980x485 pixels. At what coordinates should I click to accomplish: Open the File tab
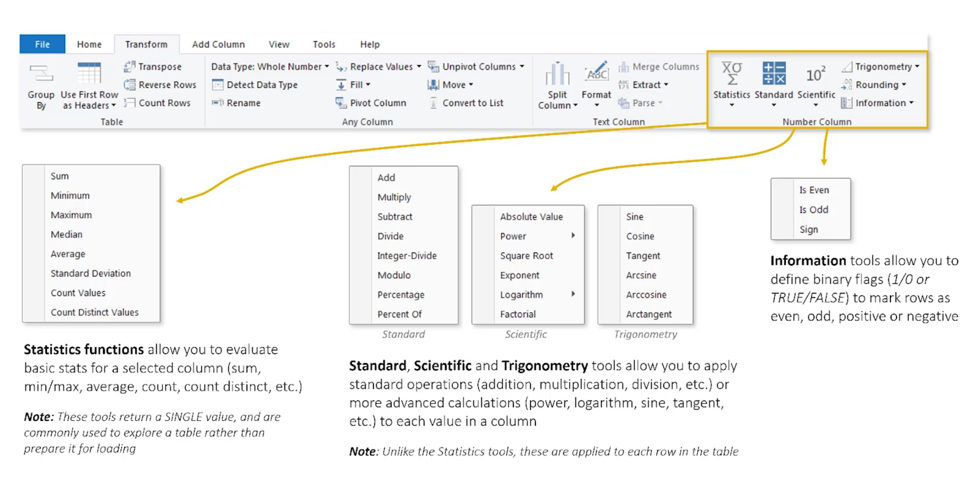[x=42, y=44]
